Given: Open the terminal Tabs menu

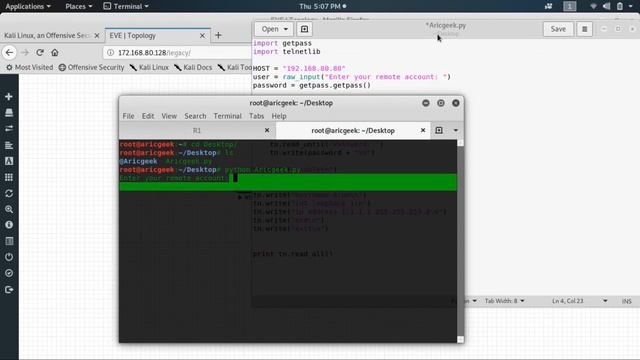Looking at the screenshot, I should 256,116.
